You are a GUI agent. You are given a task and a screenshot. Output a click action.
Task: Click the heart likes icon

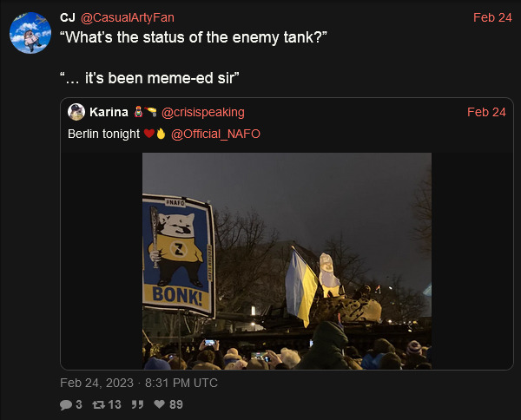(160, 404)
